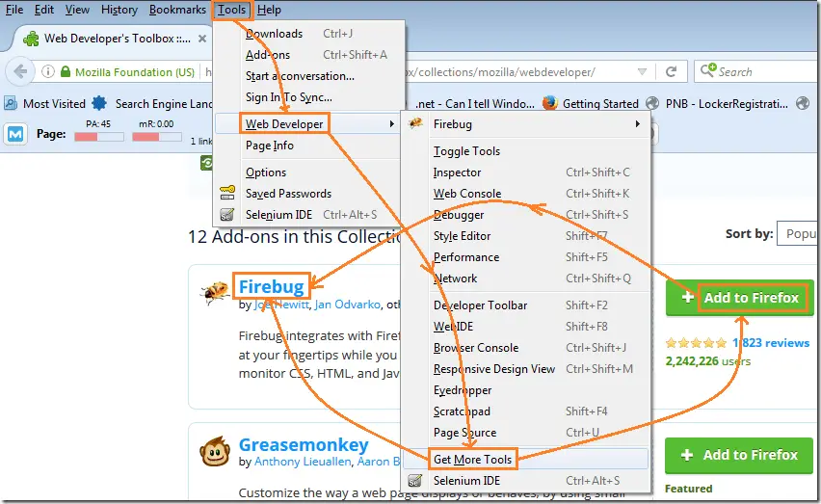Expand the Web Developer submenu
821x504 pixels.
306,124
